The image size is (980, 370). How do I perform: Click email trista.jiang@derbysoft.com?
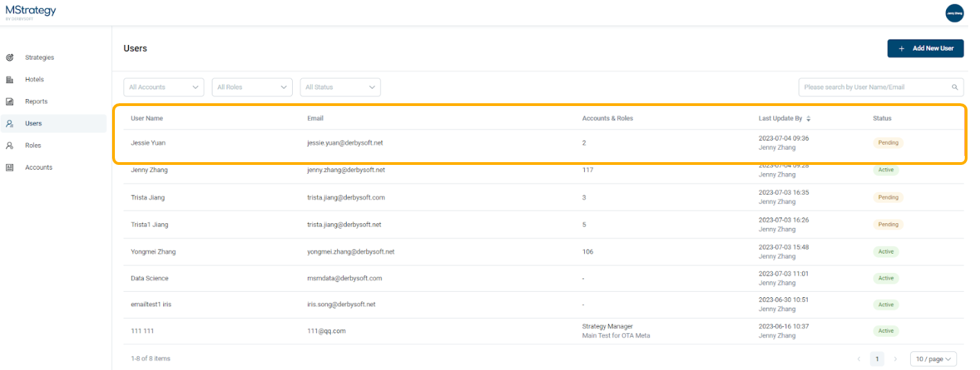(346, 197)
